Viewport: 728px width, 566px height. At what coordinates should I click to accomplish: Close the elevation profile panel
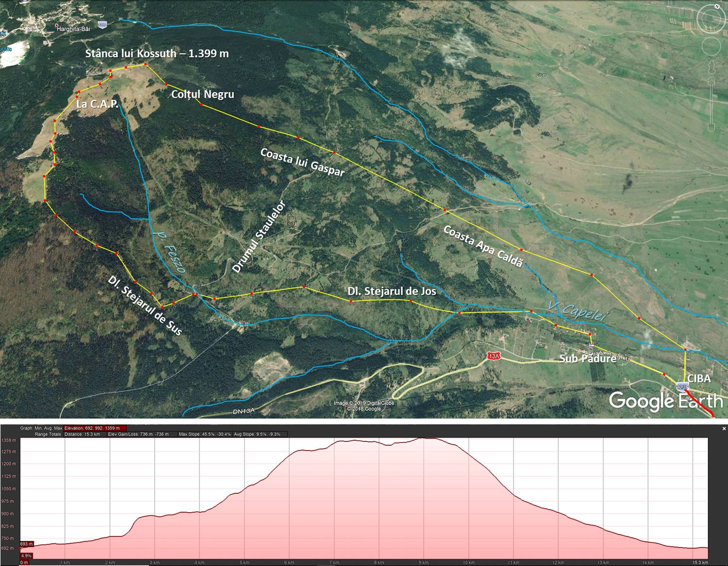724,428
